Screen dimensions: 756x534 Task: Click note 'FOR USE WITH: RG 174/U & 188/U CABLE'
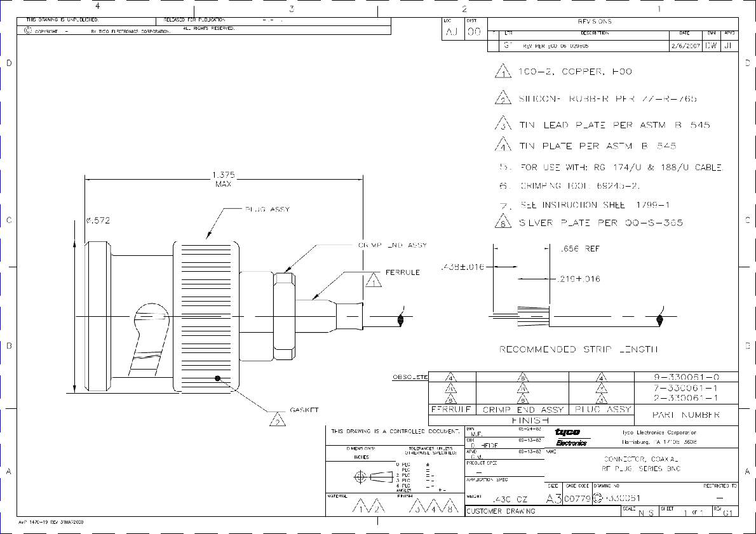click(x=621, y=167)
